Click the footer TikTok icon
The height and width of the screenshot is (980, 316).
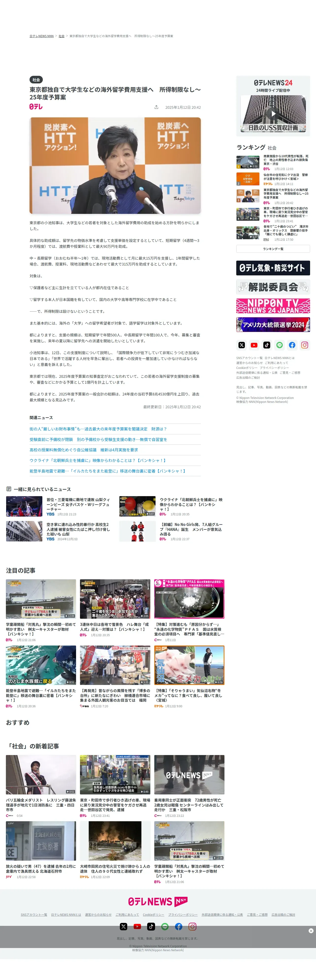tap(151, 926)
